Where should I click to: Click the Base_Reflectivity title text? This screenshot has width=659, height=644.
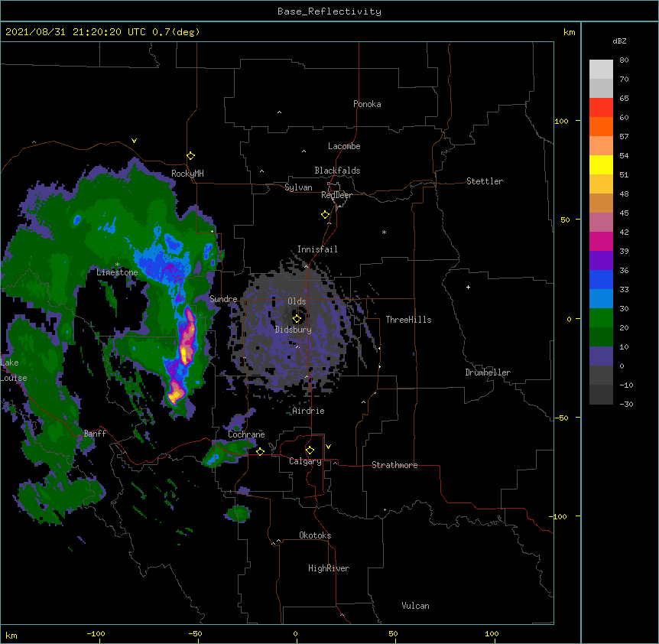coord(329,11)
